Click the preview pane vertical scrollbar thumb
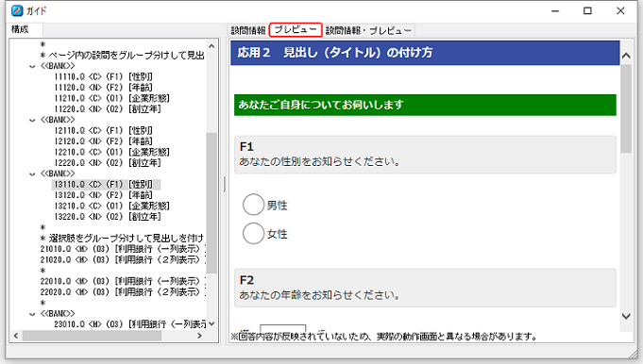The width and height of the screenshot is (643, 364). (626, 108)
